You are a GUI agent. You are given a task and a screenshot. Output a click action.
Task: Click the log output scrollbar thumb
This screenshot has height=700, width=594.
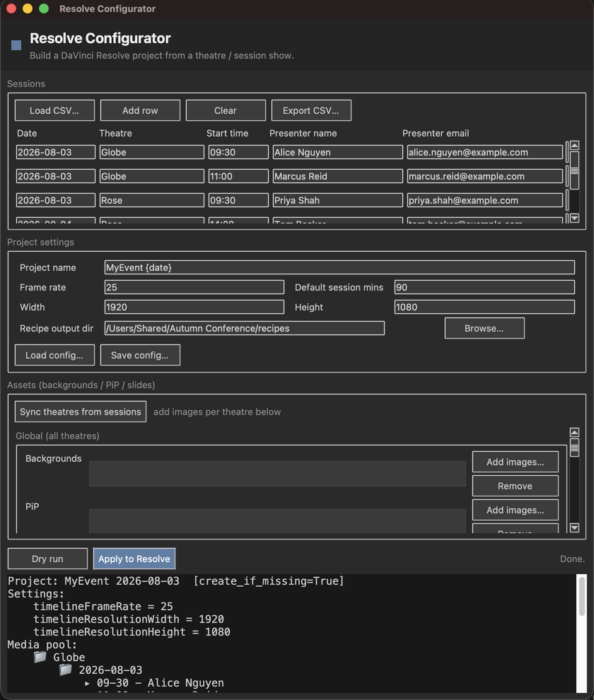581,597
